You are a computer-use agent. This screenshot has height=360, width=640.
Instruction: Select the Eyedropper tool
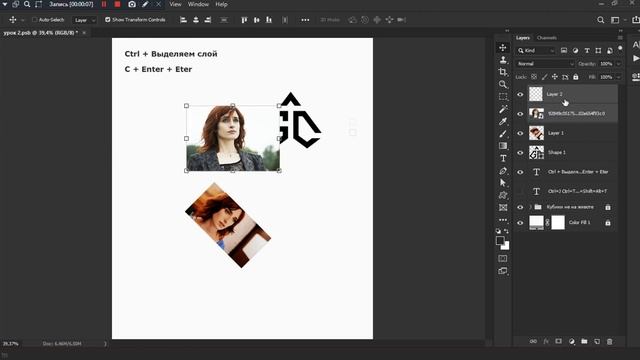click(x=503, y=121)
